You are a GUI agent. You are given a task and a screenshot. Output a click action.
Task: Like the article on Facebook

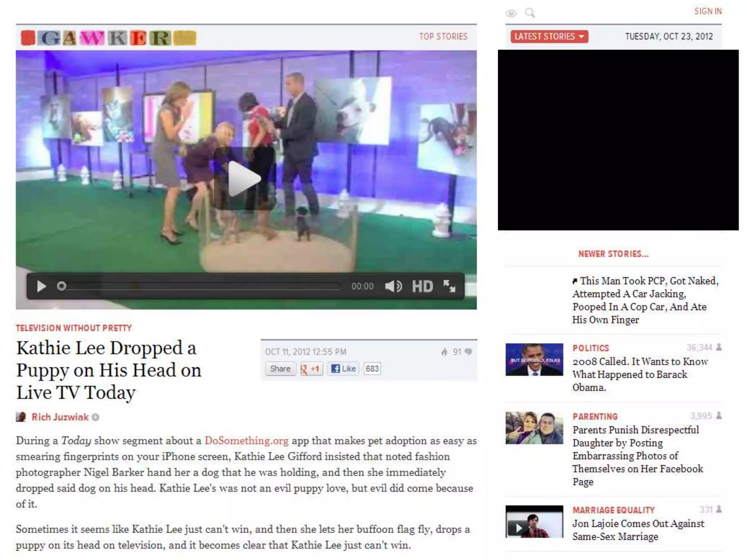(x=343, y=369)
